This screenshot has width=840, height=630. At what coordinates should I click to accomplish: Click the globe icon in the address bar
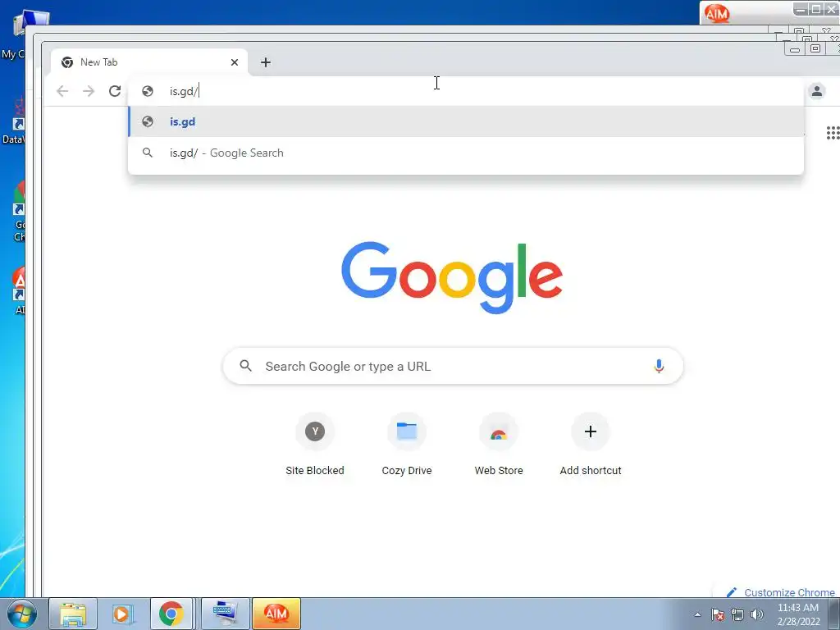coord(148,91)
